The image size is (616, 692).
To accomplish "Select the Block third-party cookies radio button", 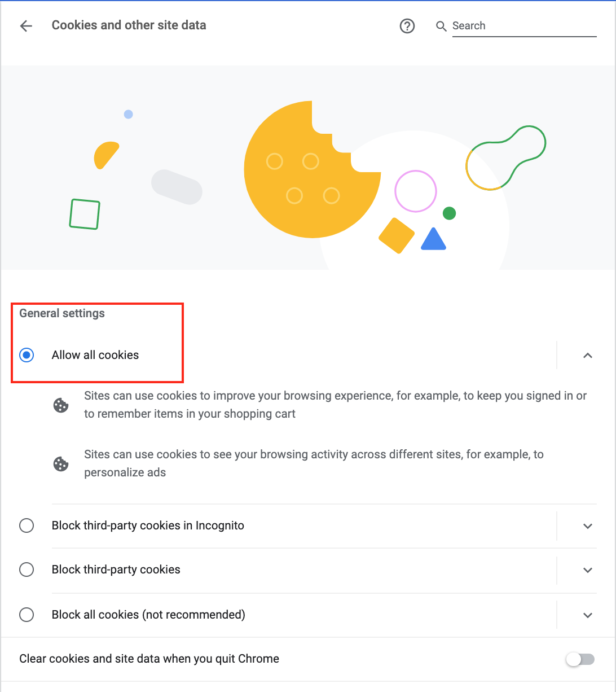I will coord(27,570).
